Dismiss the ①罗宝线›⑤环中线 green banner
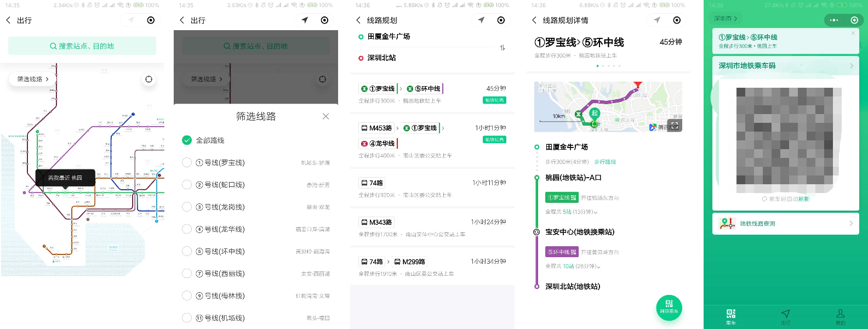Image resolution: width=868 pixels, height=329 pixels. point(853,33)
